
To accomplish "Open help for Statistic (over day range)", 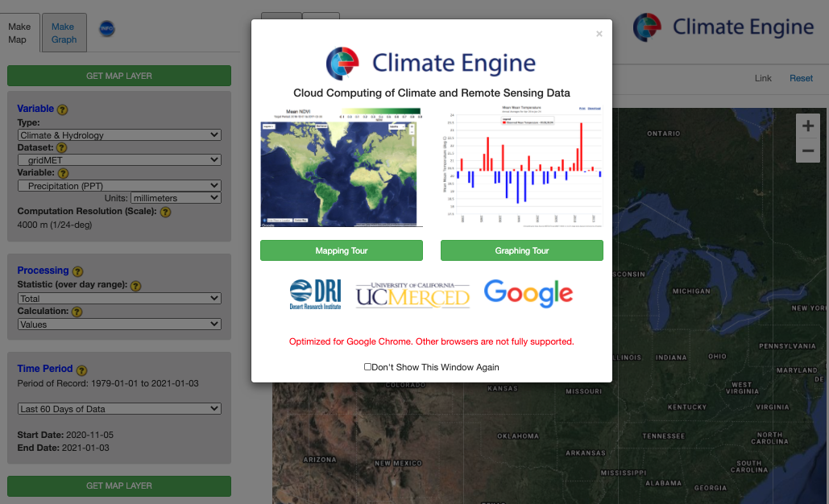I will click(136, 286).
